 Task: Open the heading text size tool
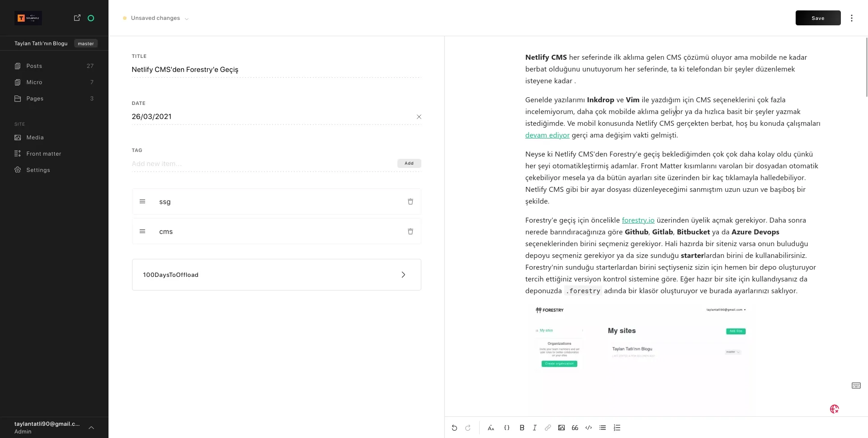(x=491, y=428)
